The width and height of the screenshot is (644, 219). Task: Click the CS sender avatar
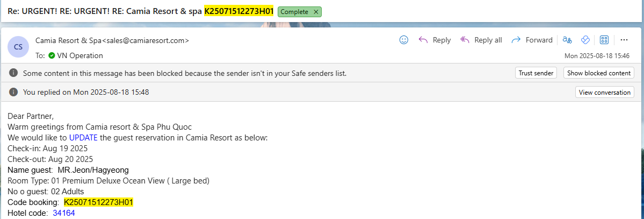pyautogui.click(x=18, y=47)
